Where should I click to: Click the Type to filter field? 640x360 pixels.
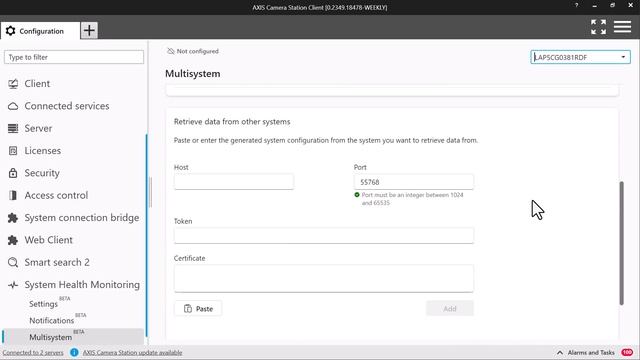pos(74,57)
